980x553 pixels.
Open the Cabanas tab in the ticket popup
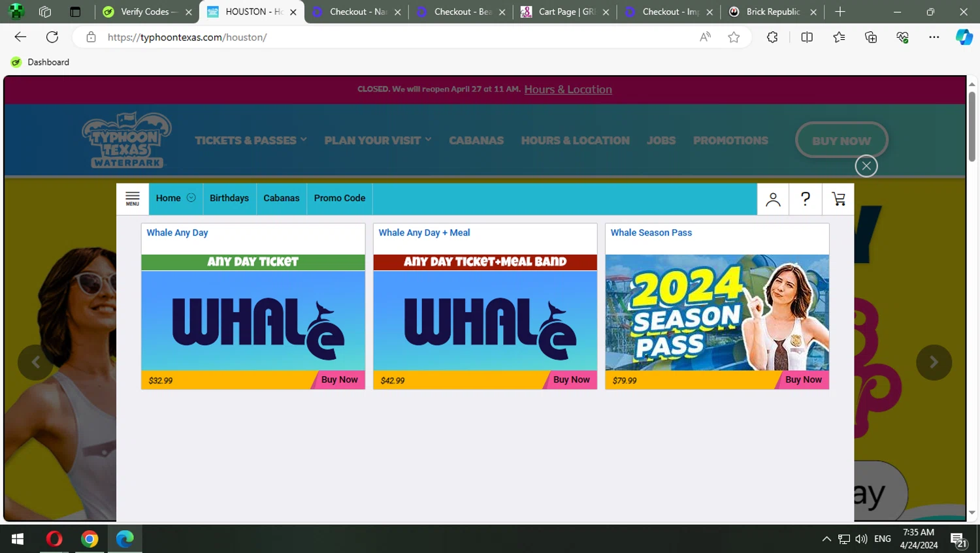[282, 198]
